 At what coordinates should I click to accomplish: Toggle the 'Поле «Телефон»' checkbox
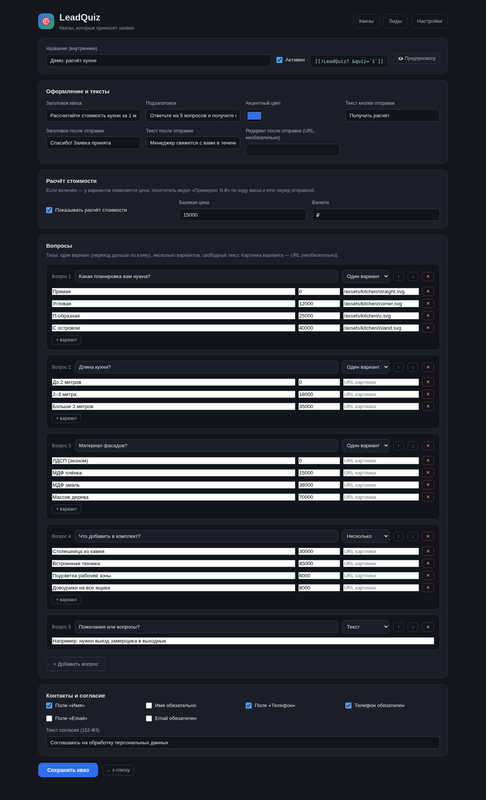tap(249, 706)
